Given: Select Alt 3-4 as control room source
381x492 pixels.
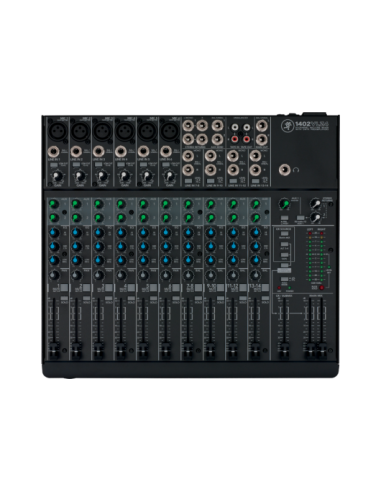Looking at the screenshot, I should 284,245.
